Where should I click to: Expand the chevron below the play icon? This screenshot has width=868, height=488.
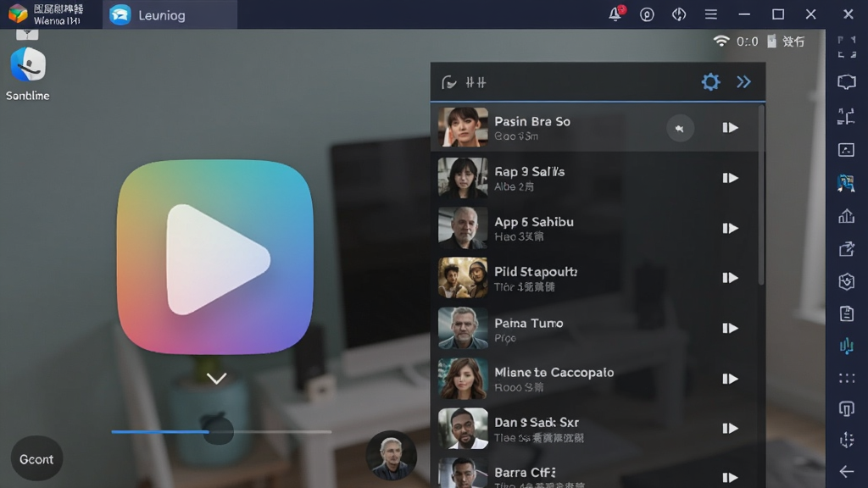(x=216, y=379)
